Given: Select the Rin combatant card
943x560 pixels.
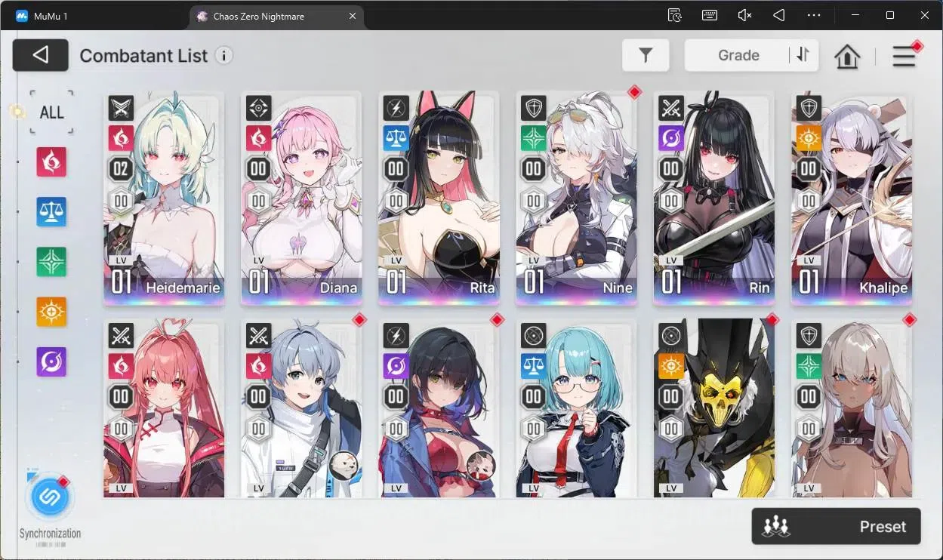Looking at the screenshot, I should [713, 198].
